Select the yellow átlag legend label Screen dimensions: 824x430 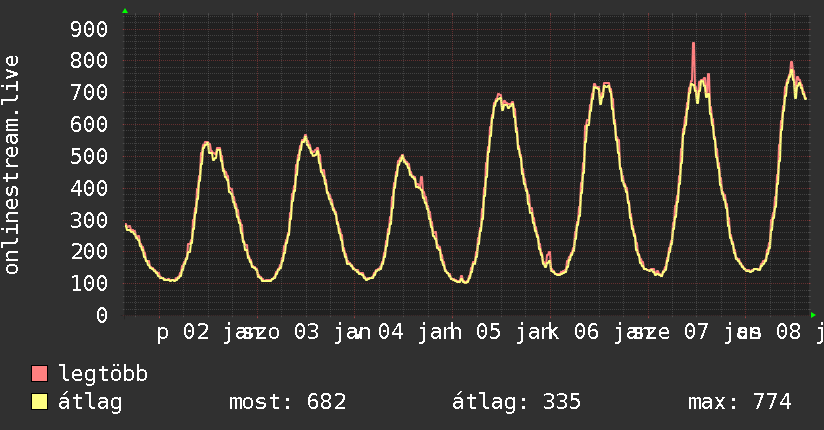coord(90,402)
